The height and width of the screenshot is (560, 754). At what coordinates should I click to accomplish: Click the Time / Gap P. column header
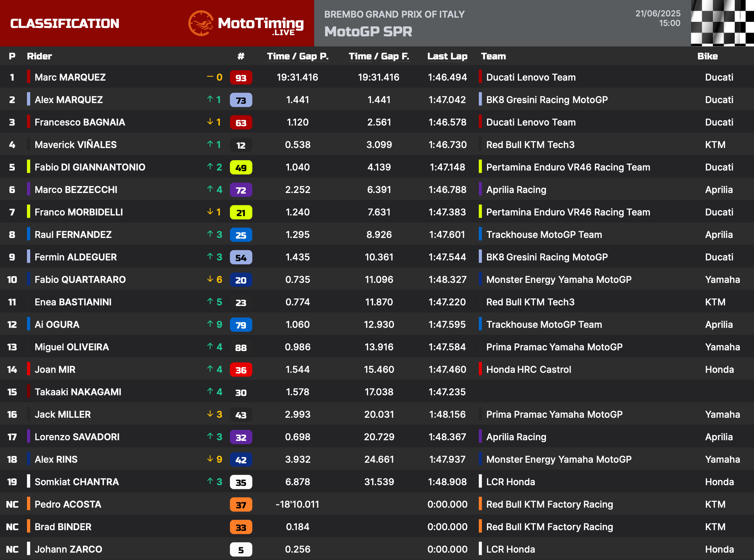(297, 56)
